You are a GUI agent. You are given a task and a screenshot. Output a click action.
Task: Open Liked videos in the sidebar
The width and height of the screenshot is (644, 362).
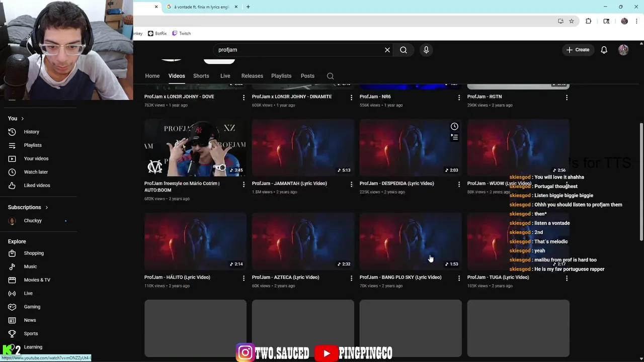38,186
